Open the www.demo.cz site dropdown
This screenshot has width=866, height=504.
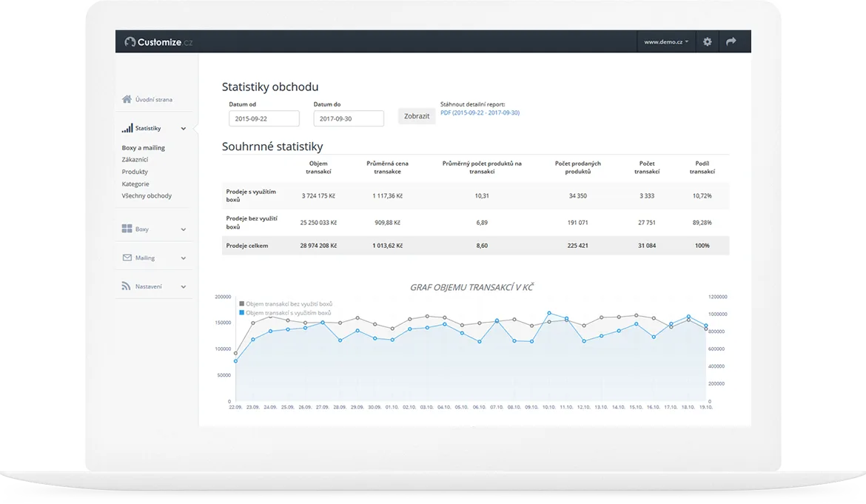click(666, 41)
